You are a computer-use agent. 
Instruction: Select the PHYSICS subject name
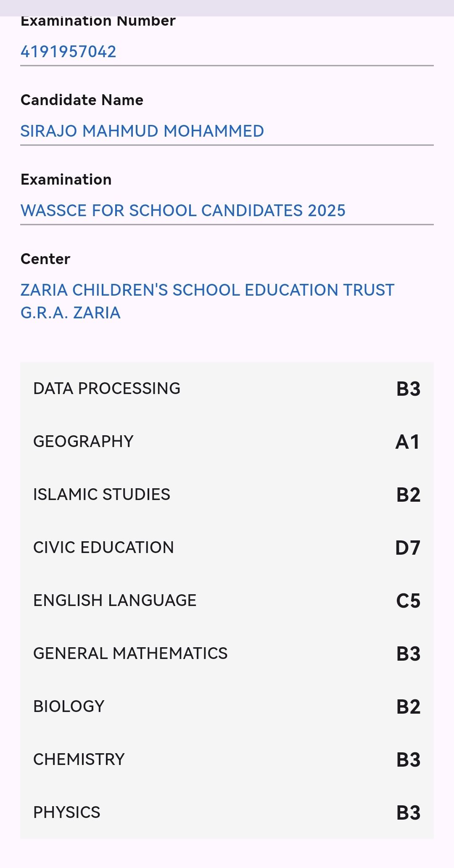click(x=67, y=812)
